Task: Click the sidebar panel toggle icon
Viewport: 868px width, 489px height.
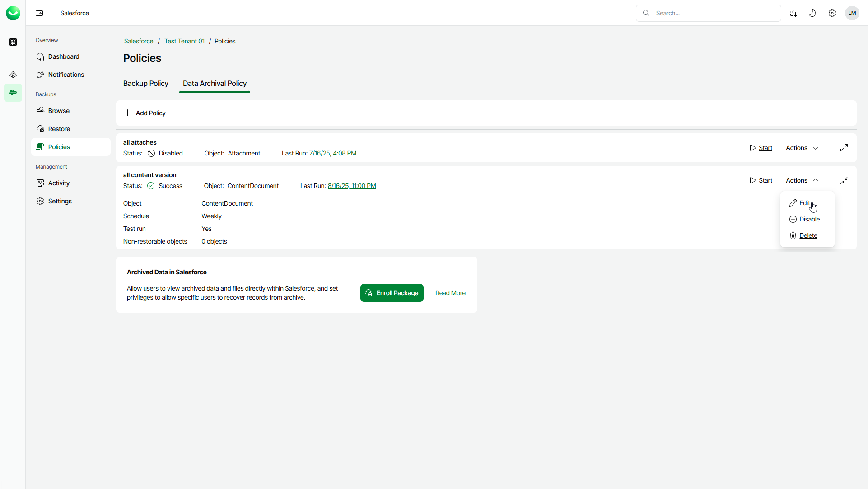Action: coord(39,13)
